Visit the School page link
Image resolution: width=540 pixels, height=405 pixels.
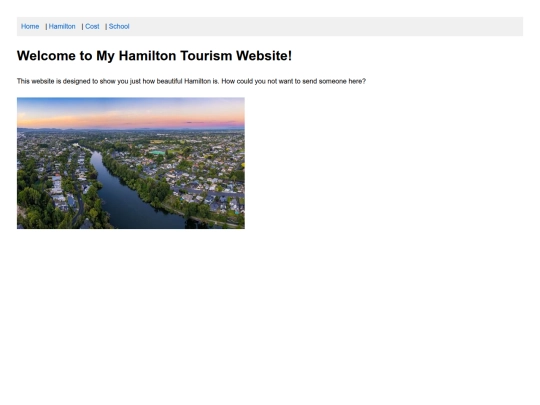(x=119, y=27)
